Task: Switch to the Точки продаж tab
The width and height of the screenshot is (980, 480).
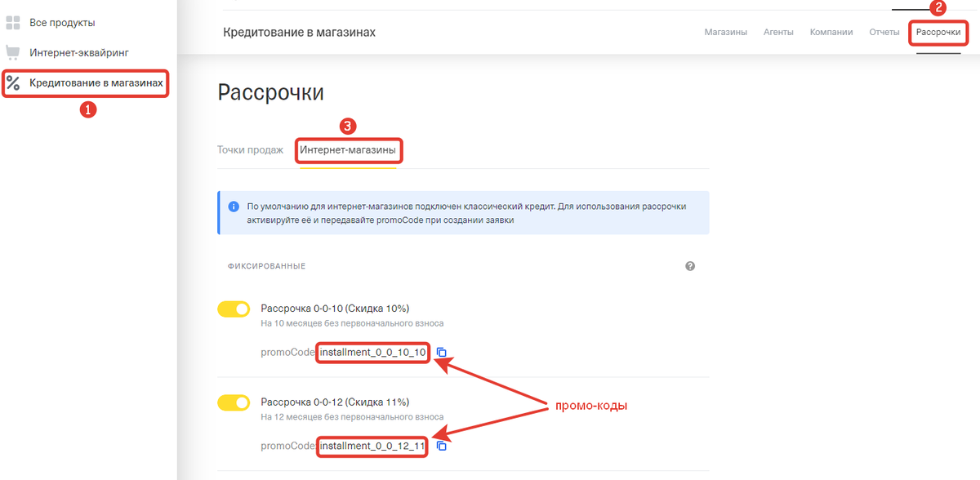Action: click(250, 150)
